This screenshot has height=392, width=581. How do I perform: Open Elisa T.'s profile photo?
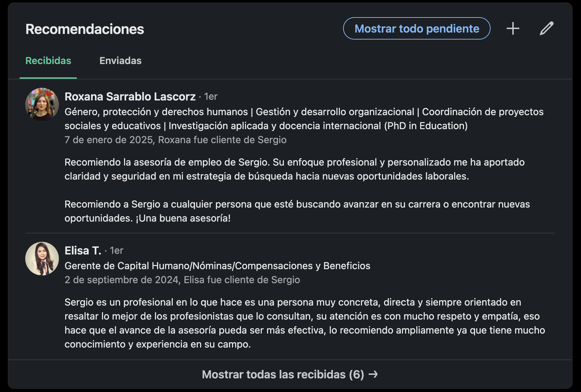pos(42,259)
